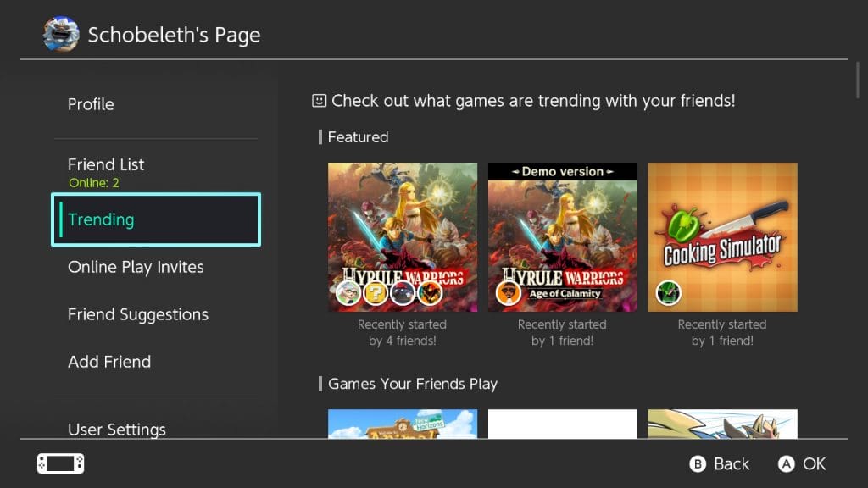Click the Samus helmet friend avatar

(428, 293)
